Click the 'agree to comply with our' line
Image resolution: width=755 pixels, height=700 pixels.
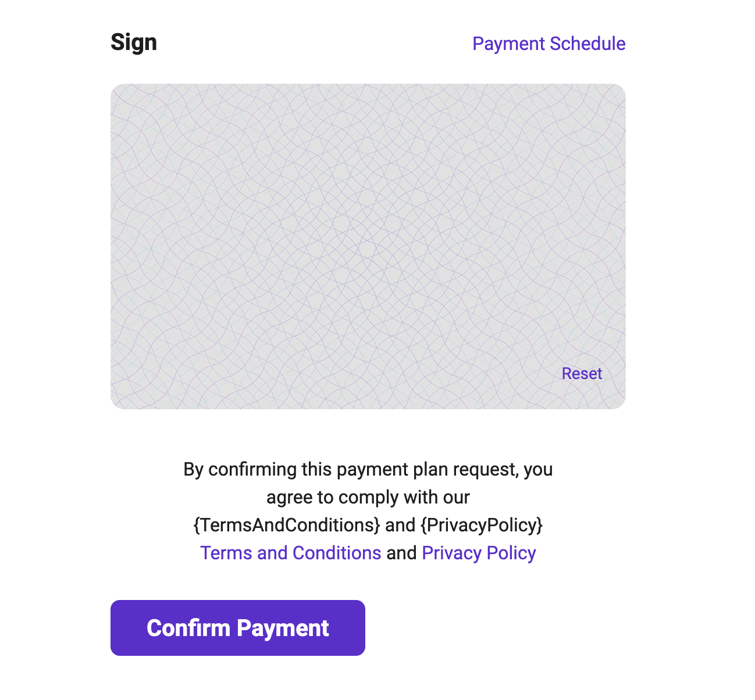coord(368,497)
